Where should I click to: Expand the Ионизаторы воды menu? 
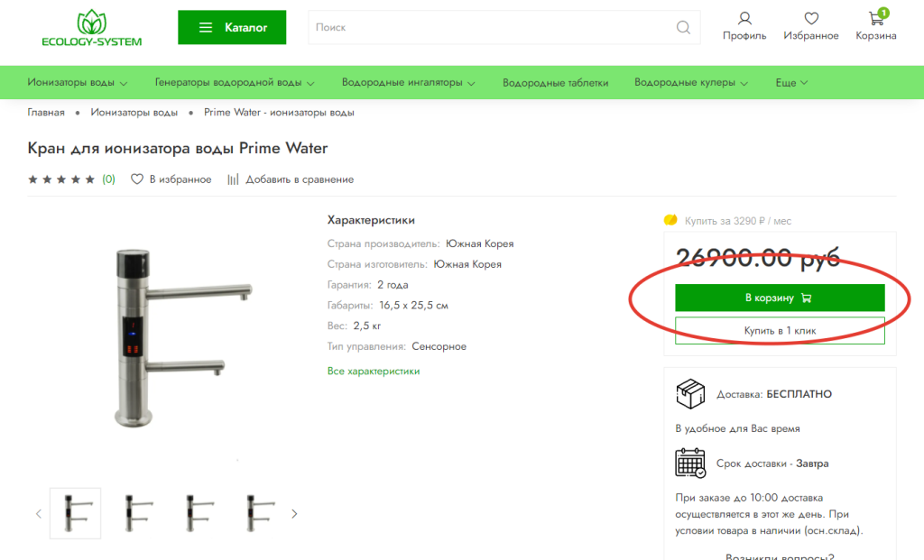(x=78, y=82)
